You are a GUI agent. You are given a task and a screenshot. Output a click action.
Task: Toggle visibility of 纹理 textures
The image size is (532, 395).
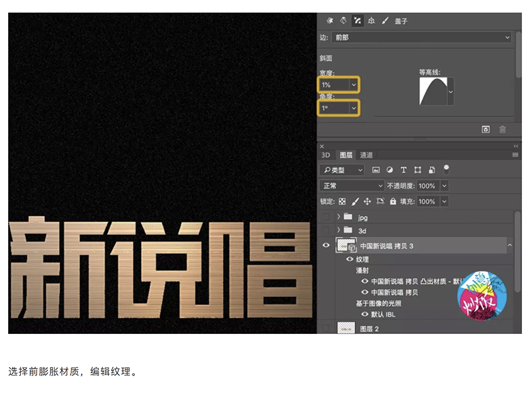click(x=349, y=259)
